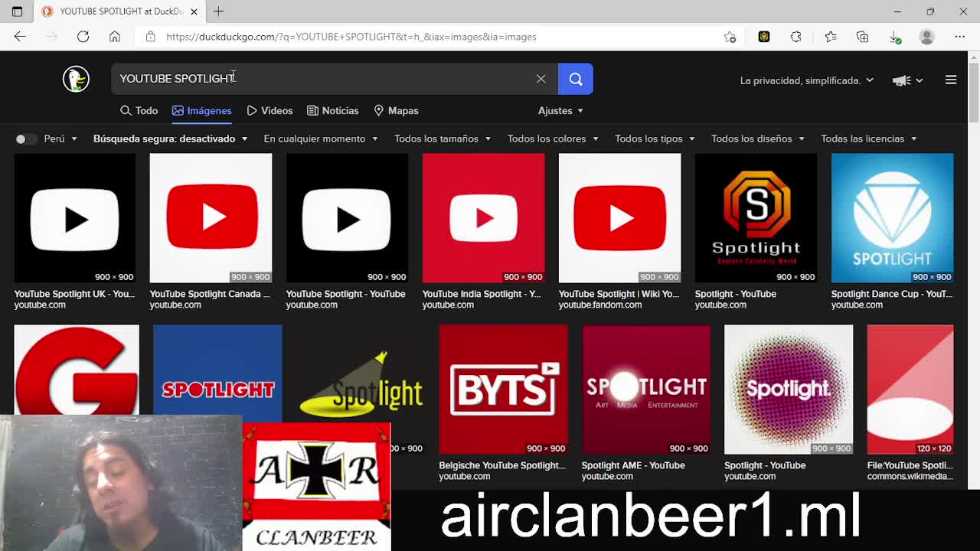The height and width of the screenshot is (551, 980).
Task: Add this page to favorites star icon
Action: pyautogui.click(x=730, y=37)
